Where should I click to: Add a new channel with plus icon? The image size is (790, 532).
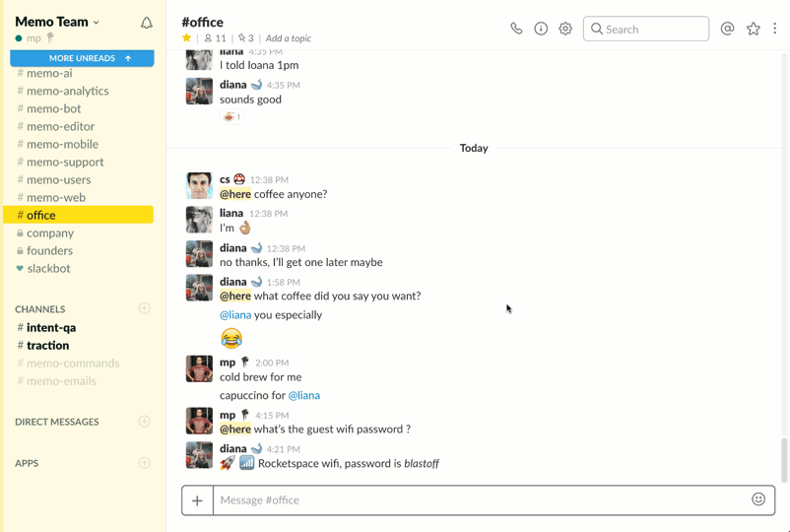(x=145, y=308)
